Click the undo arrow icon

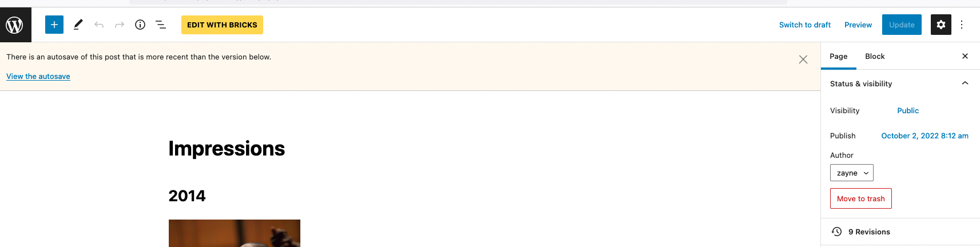[x=99, y=25]
